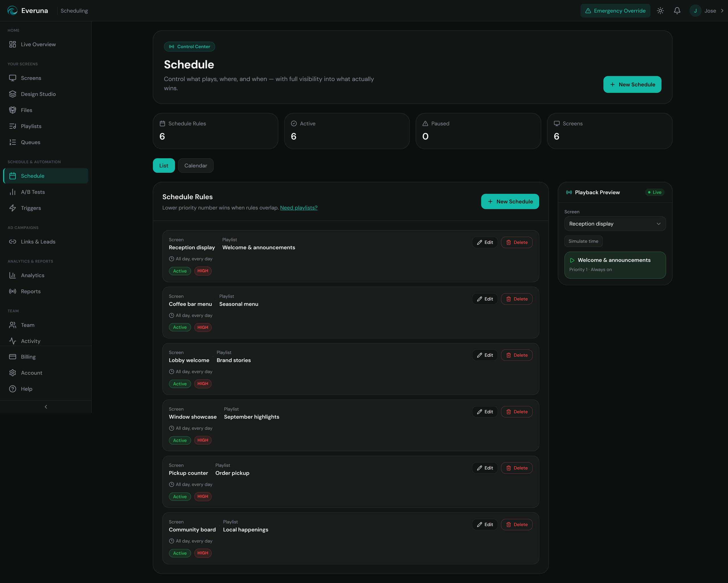728x583 pixels.
Task: Edit the Reception display rule
Action: (x=485, y=242)
